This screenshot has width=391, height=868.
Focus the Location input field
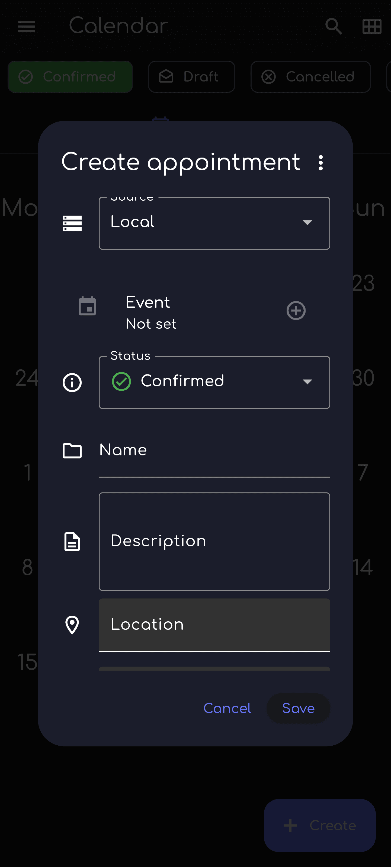click(214, 625)
